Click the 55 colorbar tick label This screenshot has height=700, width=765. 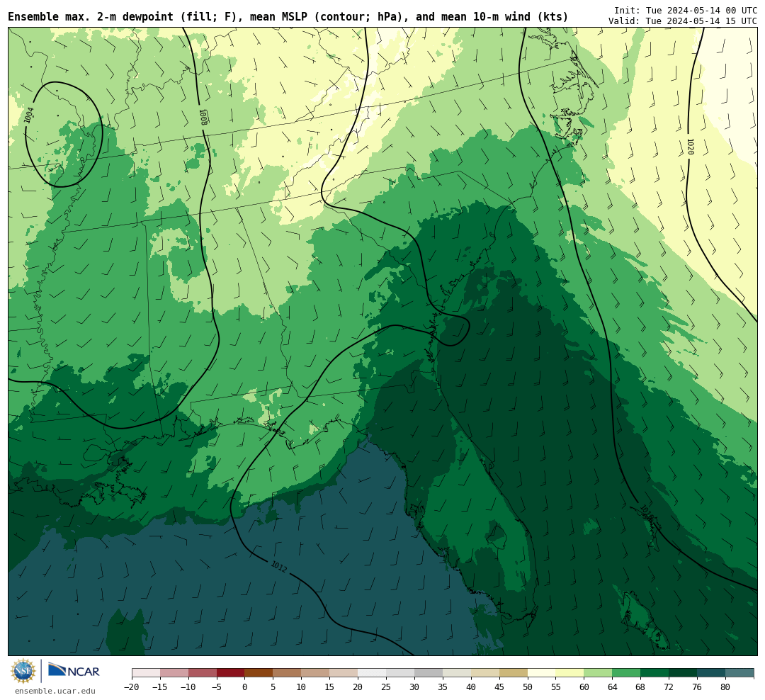click(x=556, y=687)
